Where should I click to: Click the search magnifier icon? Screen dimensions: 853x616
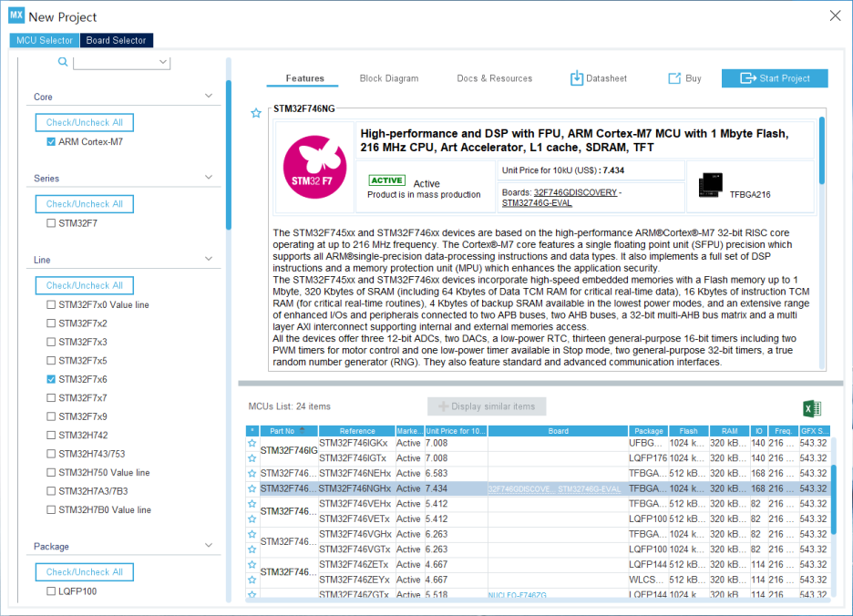(x=63, y=62)
